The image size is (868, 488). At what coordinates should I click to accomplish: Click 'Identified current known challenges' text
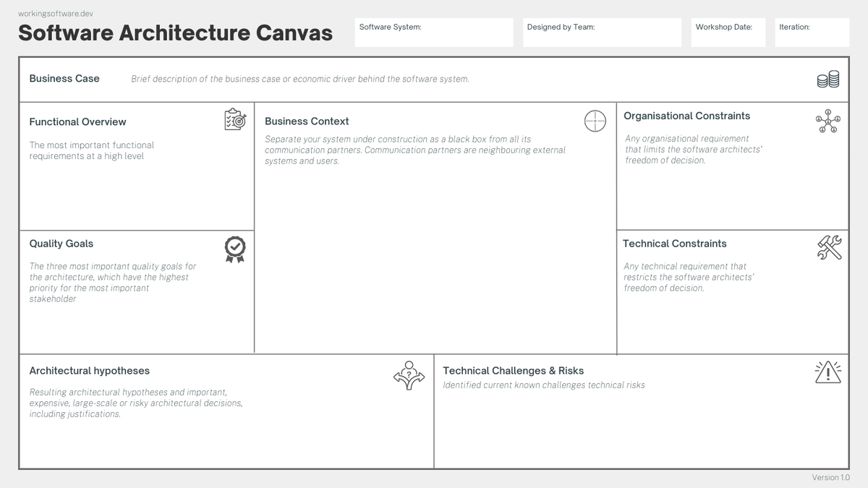[x=544, y=385]
